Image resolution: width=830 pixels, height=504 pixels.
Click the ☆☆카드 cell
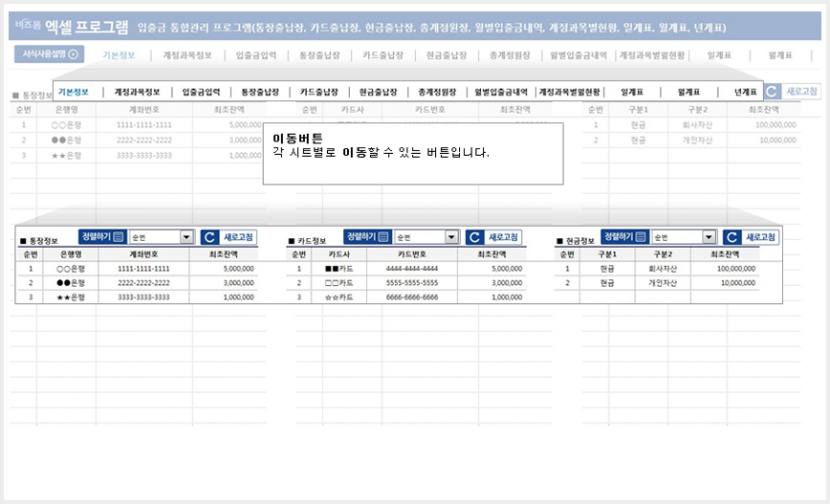coord(339,297)
